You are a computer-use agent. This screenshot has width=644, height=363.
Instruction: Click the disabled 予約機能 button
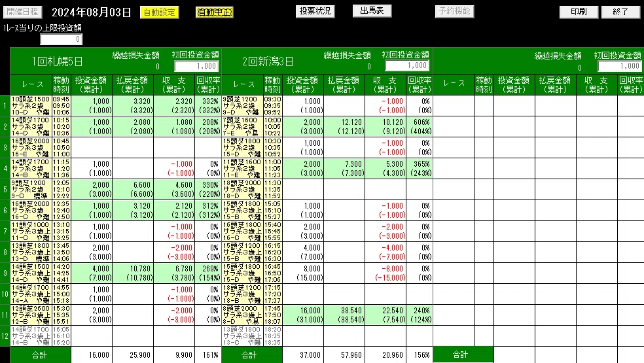coord(455,11)
